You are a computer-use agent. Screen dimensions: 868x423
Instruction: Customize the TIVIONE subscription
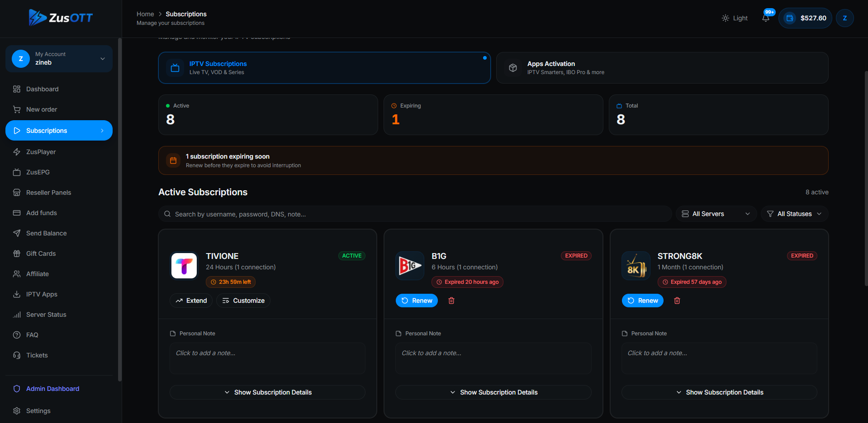point(243,301)
